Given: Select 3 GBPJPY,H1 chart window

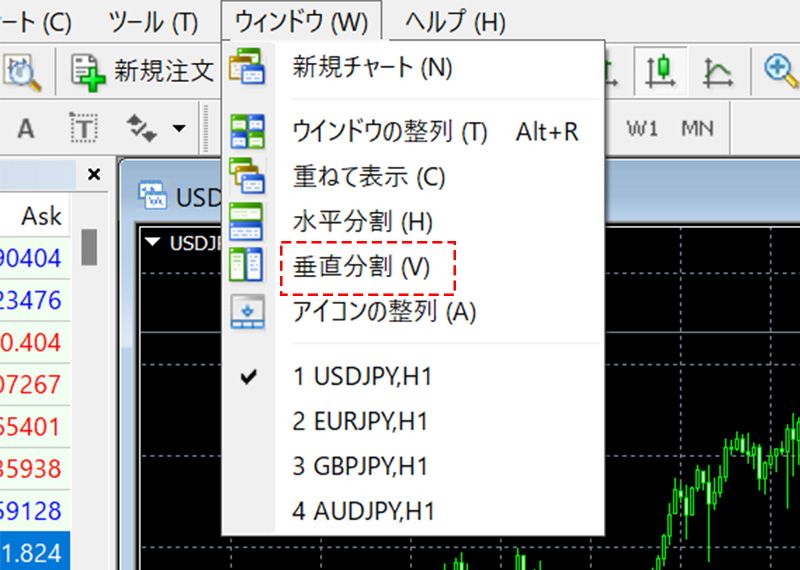Looking at the screenshot, I should click(360, 466).
